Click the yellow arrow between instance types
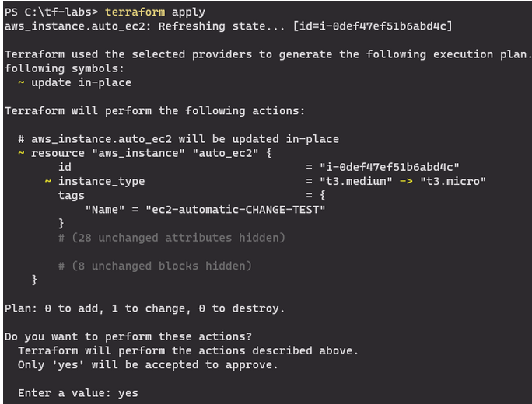Screen dimensions: 532x404 tap(406, 181)
